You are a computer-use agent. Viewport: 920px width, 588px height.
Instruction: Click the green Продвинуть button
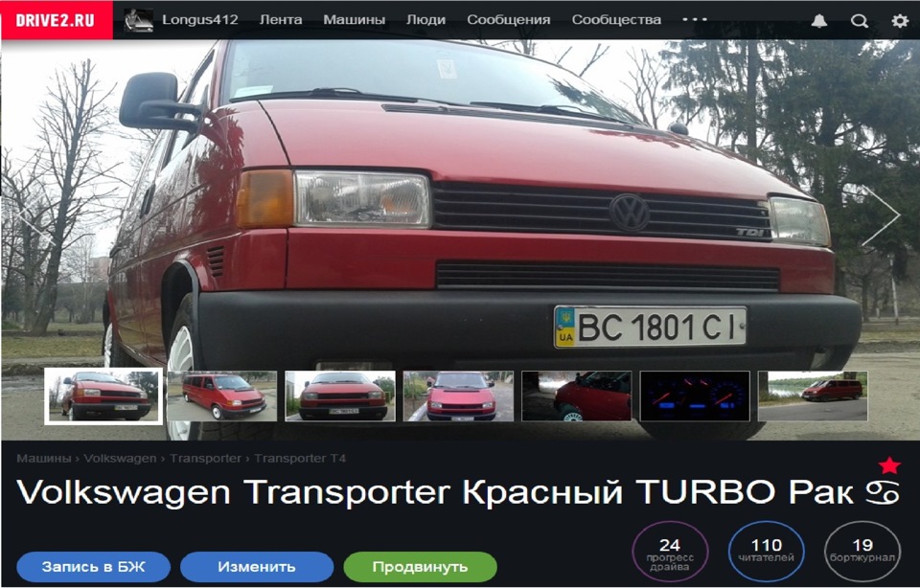click(x=420, y=567)
